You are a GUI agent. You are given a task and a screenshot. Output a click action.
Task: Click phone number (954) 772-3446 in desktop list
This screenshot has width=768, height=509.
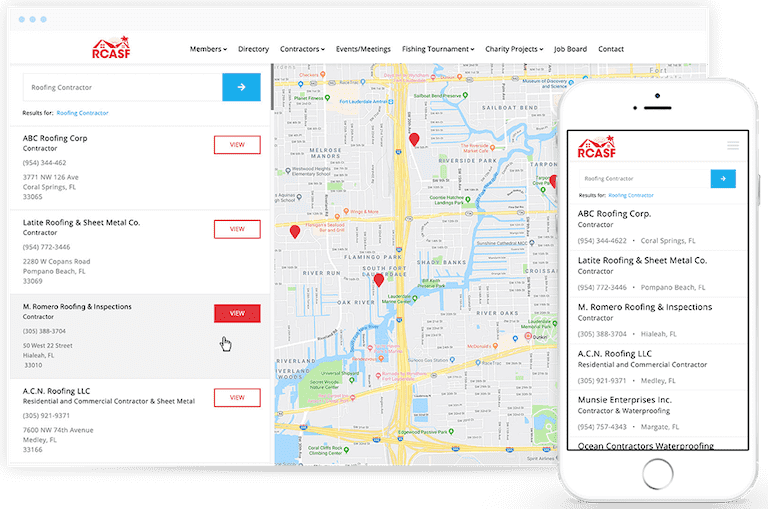tap(46, 247)
